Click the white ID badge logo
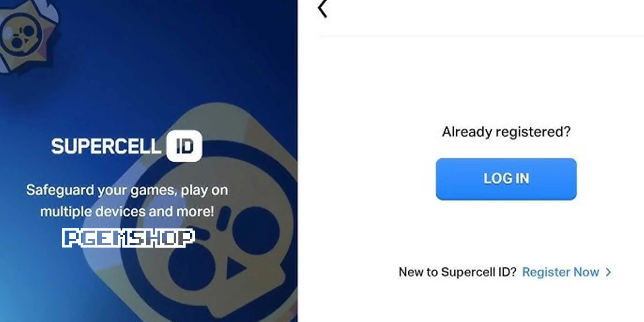Image resolution: width=644 pixels, height=322 pixels. click(184, 146)
